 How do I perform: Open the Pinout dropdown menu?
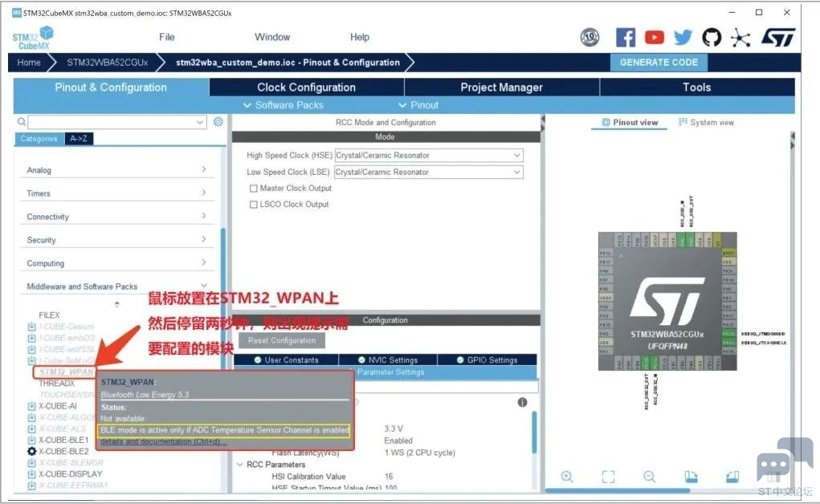(x=418, y=105)
